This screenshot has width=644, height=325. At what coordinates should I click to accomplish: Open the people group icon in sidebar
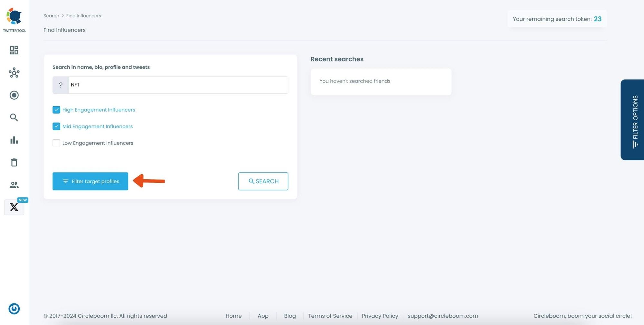pyautogui.click(x=14, y=185)
